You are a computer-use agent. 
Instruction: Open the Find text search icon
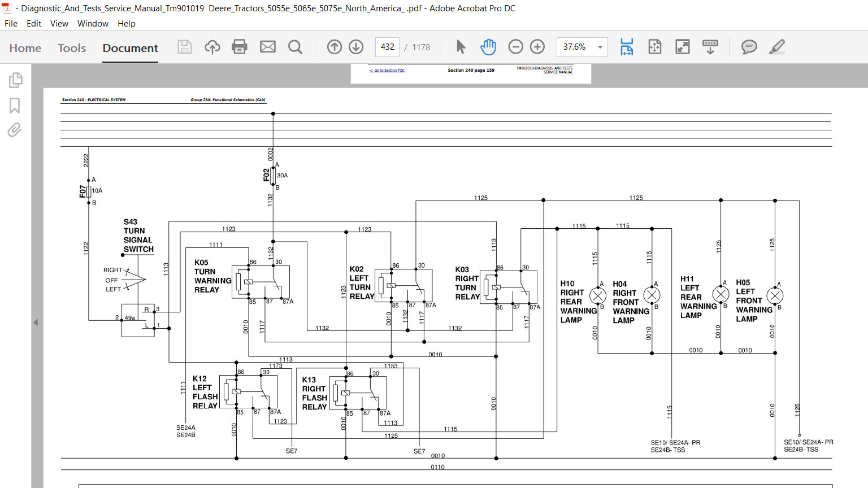[x=295, y=47]
